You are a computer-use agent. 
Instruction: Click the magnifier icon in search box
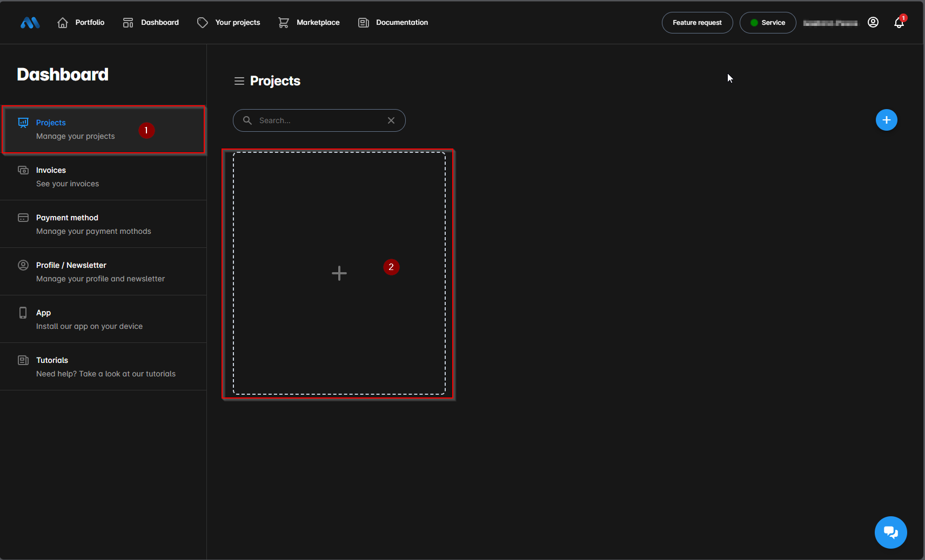[x=247, y=120]
